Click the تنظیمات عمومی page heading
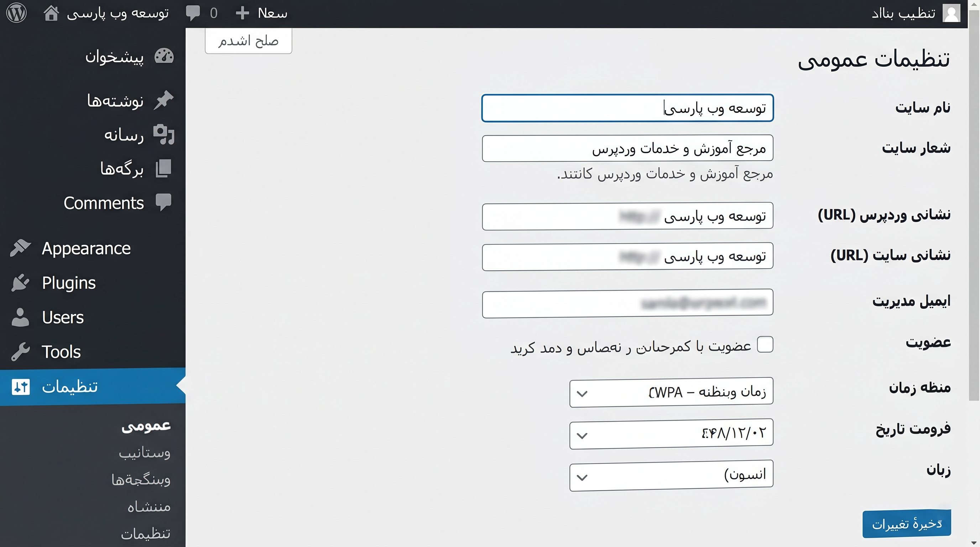The height and width of the screenshot is (547, 980). coord(874,59)
